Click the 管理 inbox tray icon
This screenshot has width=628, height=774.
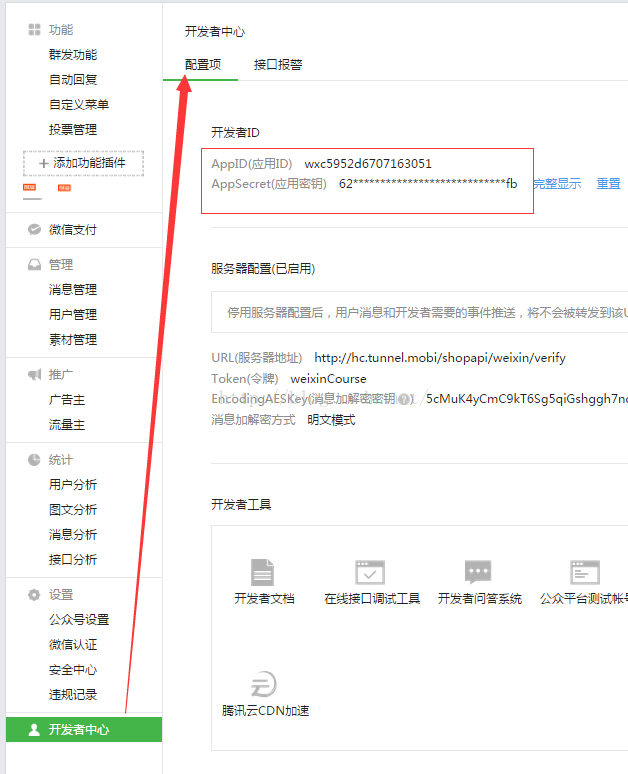tap(34, 265)
